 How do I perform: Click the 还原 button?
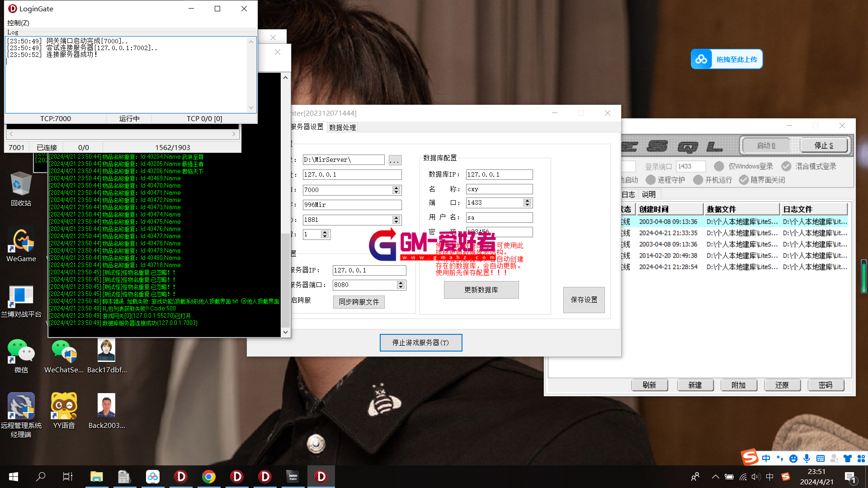[x=782, y=385]
